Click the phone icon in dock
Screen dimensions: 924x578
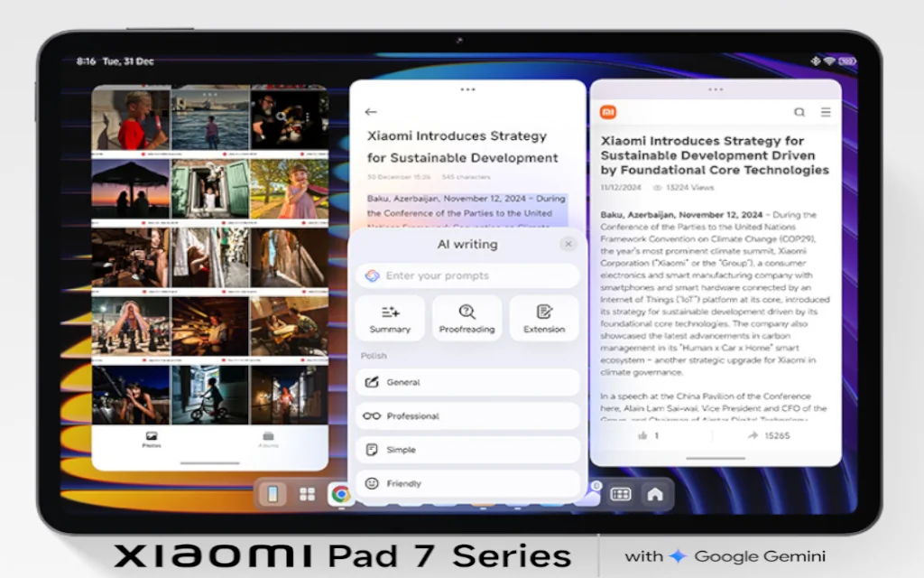273,494
